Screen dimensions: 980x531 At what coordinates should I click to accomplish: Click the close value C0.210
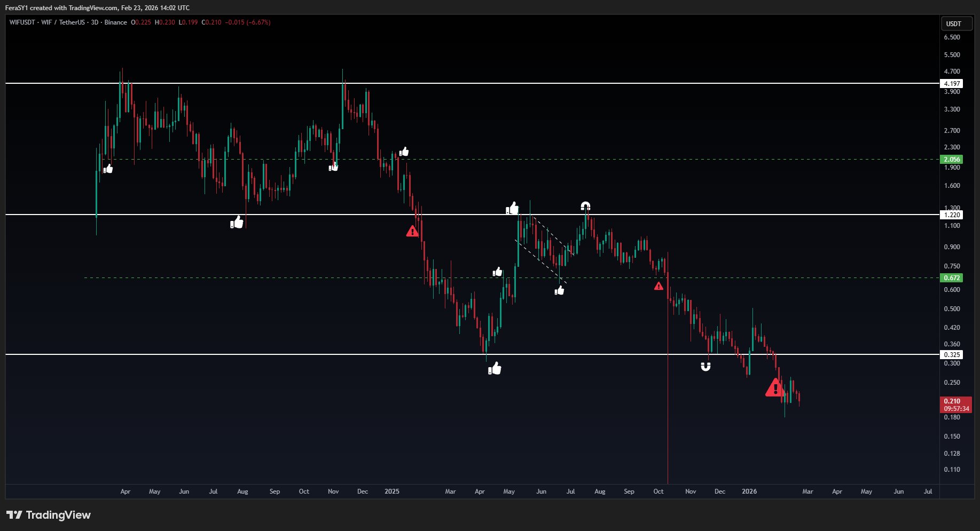click(x=211, y=22)
